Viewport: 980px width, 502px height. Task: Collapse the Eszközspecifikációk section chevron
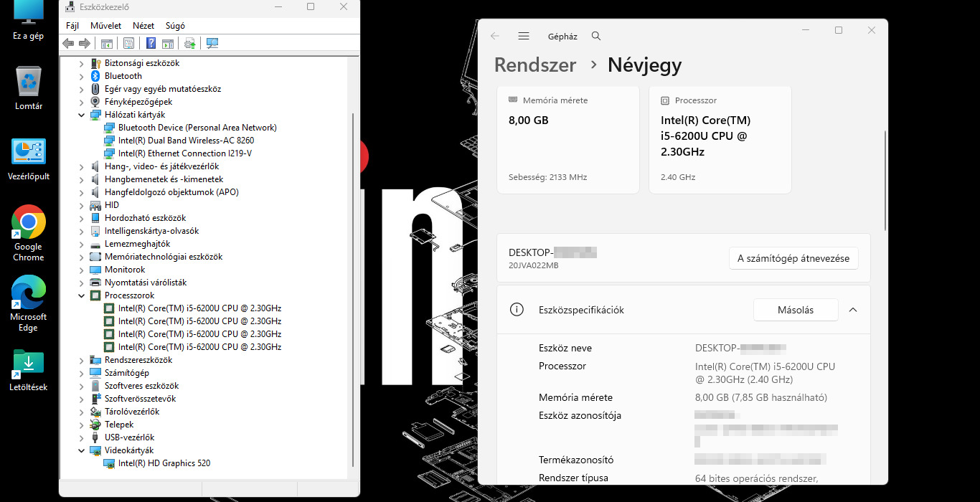(853, 310)
